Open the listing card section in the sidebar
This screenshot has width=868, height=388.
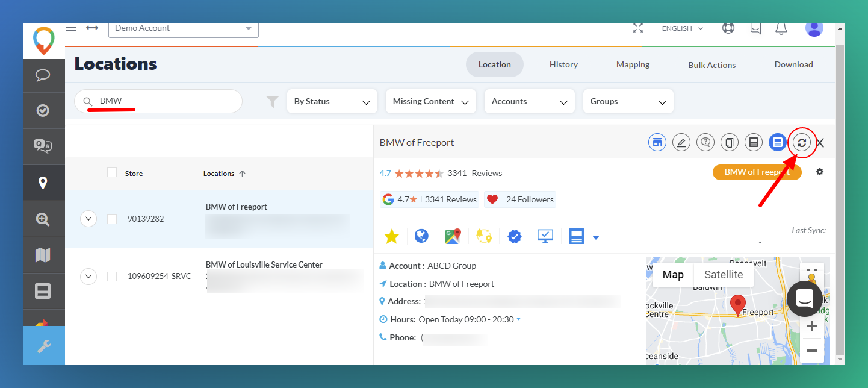pos(43,292)
